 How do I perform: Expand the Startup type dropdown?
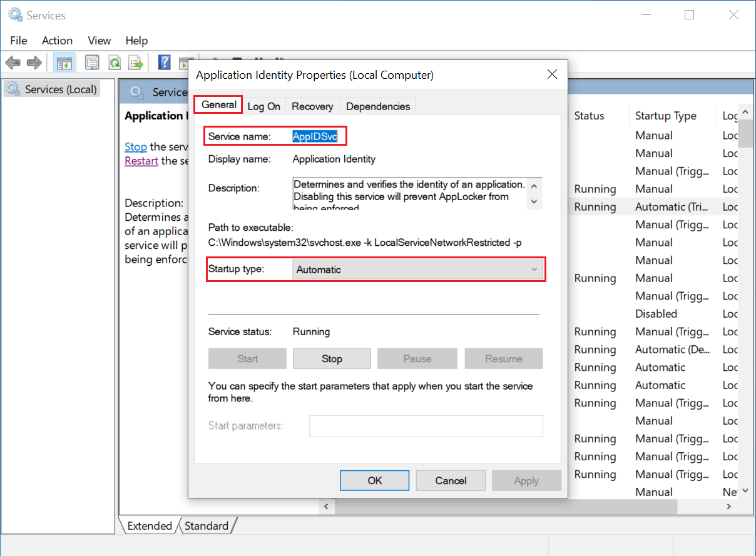[417, 270]
